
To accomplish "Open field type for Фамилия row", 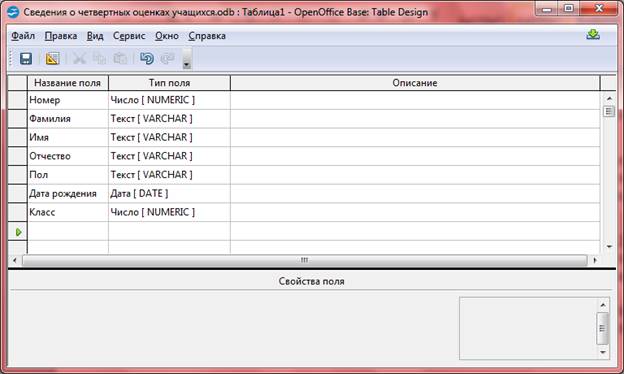I will click(169, 119).
